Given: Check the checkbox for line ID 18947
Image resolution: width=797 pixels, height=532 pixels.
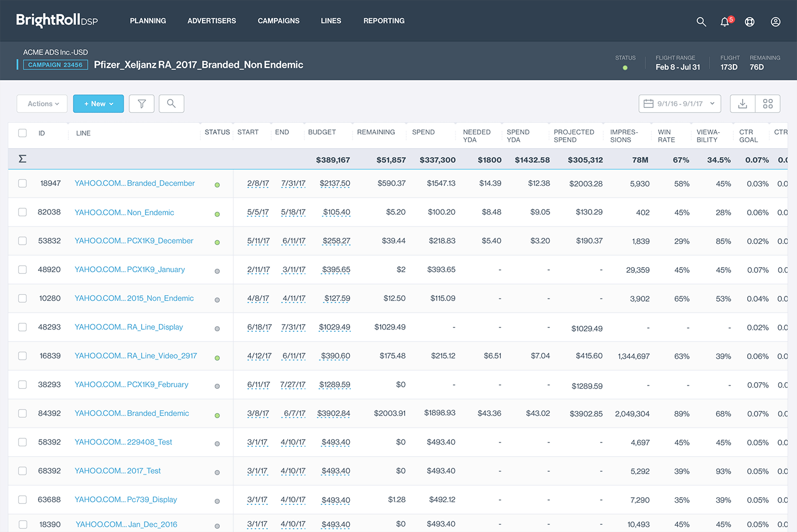Looking at the screenshot, I should [x=22, y=183].
